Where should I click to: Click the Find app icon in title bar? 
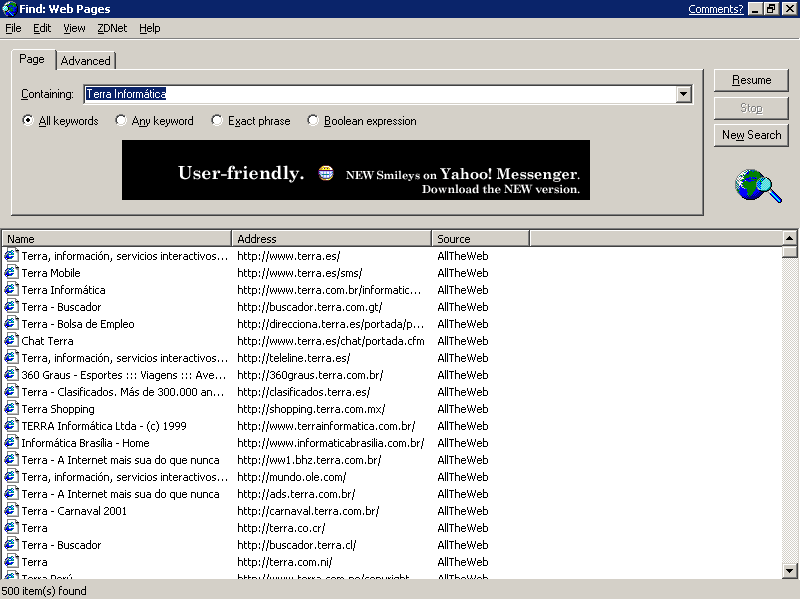9,9
